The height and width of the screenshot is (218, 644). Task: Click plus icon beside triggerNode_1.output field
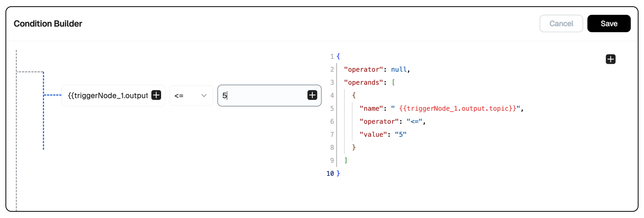[156, 95]
